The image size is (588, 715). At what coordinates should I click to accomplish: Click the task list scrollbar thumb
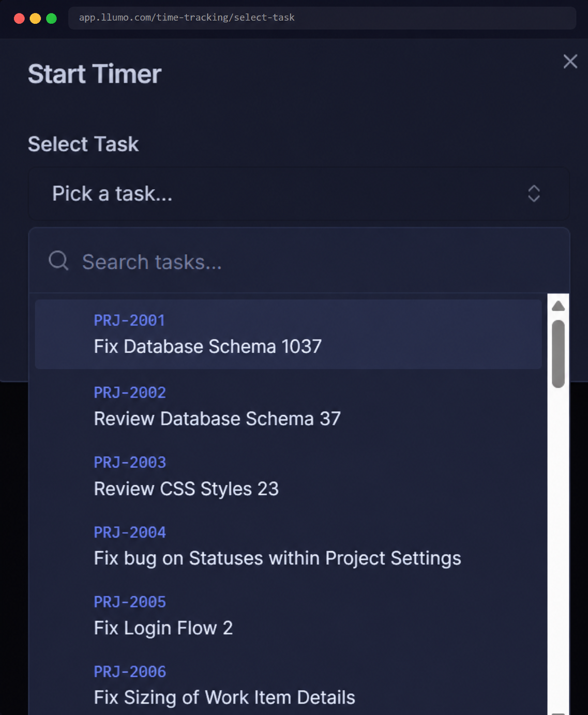tap(558, 354)
